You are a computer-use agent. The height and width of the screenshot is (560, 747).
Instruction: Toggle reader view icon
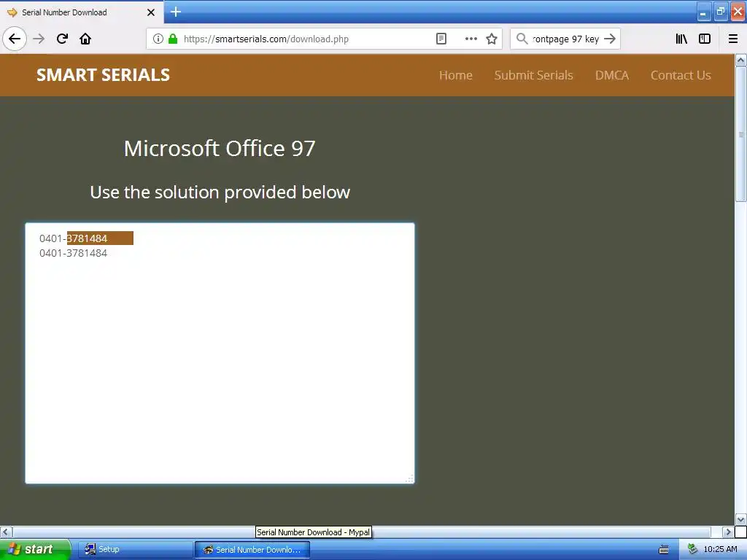(x=441, y=39)
